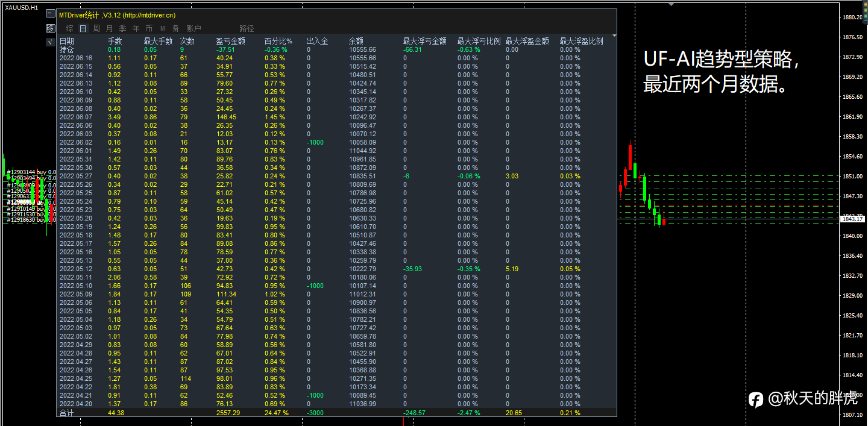Click the XAUUSD,H1 chart symbol label
The image size is (868, 426).
point(22,7)
